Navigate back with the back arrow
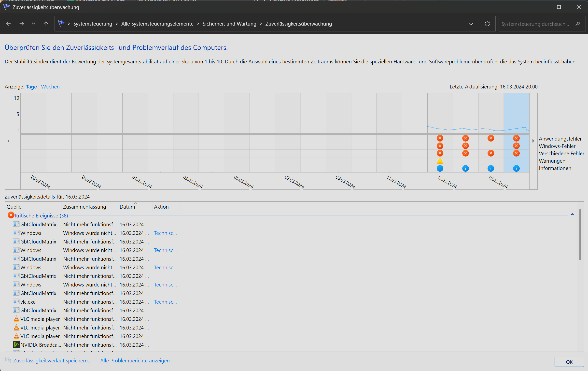This screenshot has width=588, height=371. 8,24
